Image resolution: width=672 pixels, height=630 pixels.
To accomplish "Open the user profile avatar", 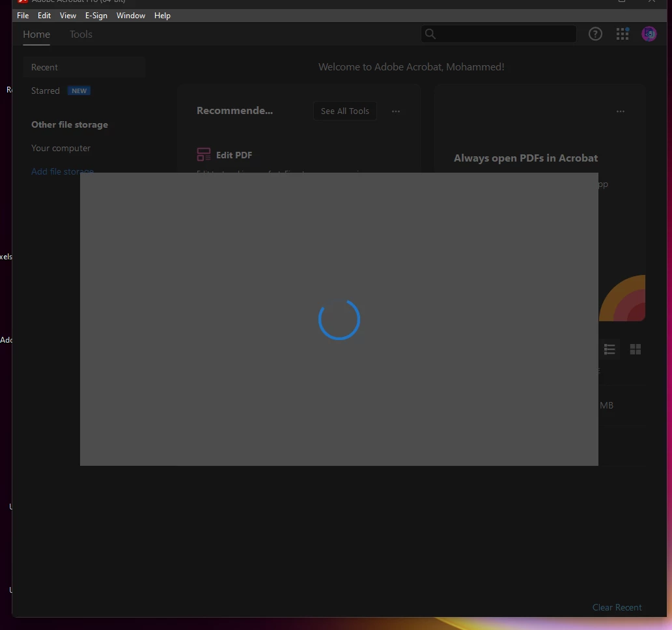I will [x=649, y=34].
